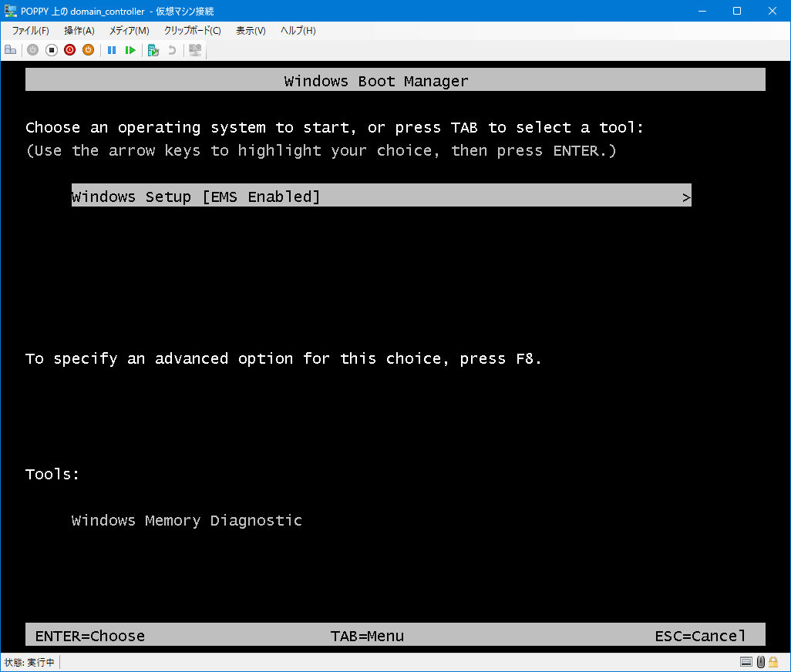Shut down the VM with the red power icon
Image resolution: width=791 pixels, height=672 pixels.
tap(69, 50)
